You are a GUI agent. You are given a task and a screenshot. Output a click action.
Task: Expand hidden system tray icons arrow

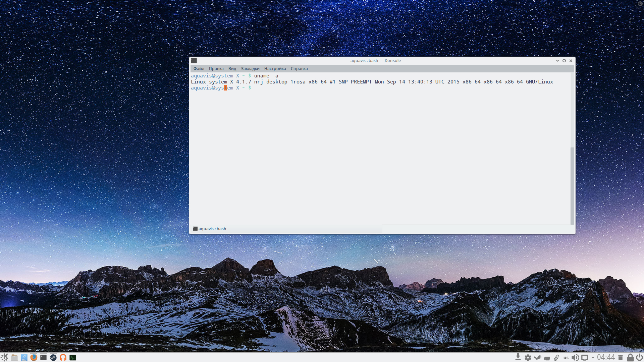[x=593, y=358]
